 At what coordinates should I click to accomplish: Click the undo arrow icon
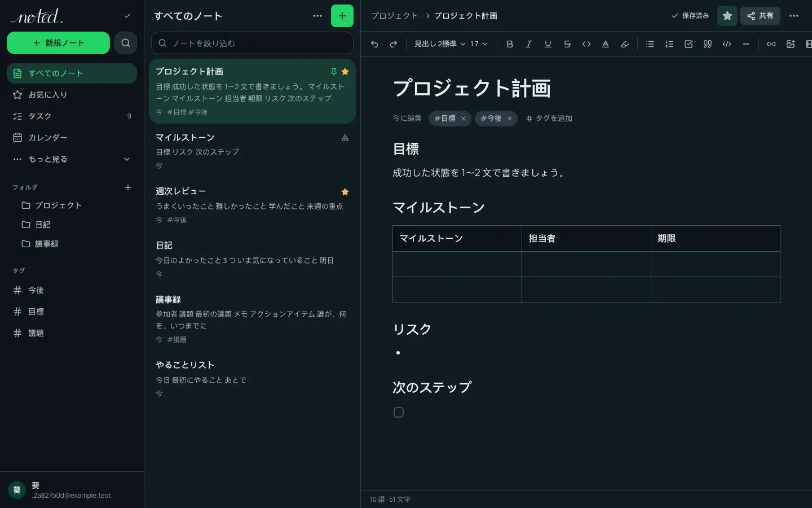click(x=374, y=44)
